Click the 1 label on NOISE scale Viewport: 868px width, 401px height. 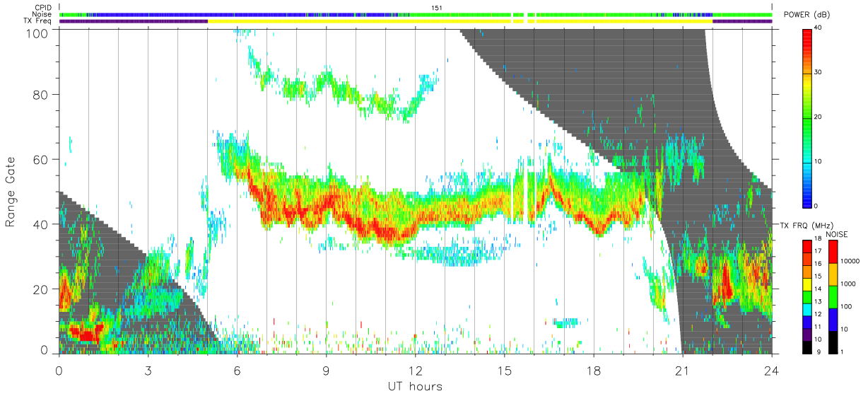point(843,352)
